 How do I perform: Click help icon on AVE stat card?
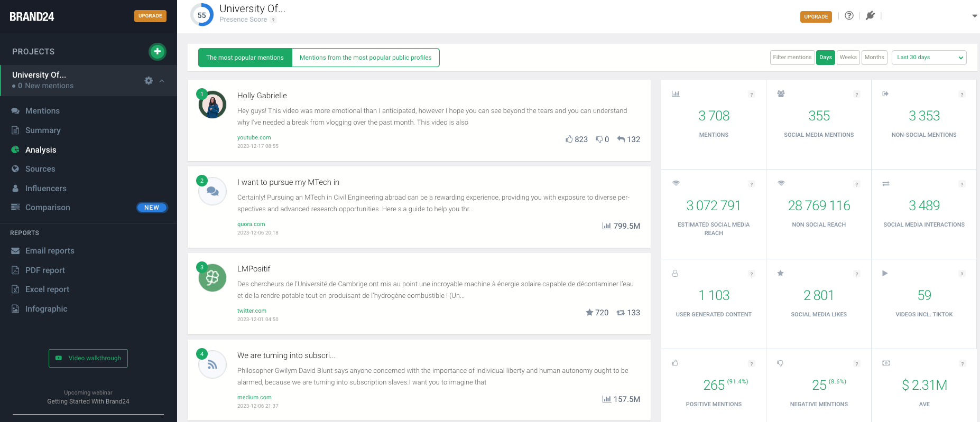pos(962,364)
